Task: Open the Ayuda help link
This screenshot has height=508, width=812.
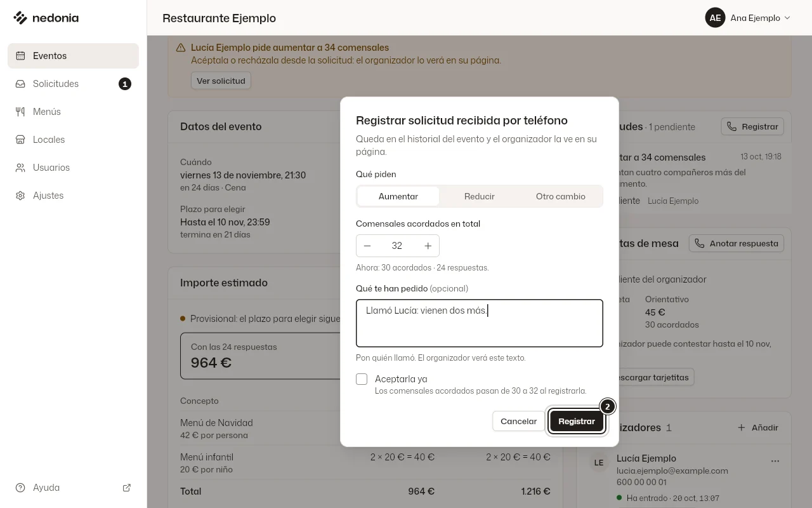Action: pos(73,488)
